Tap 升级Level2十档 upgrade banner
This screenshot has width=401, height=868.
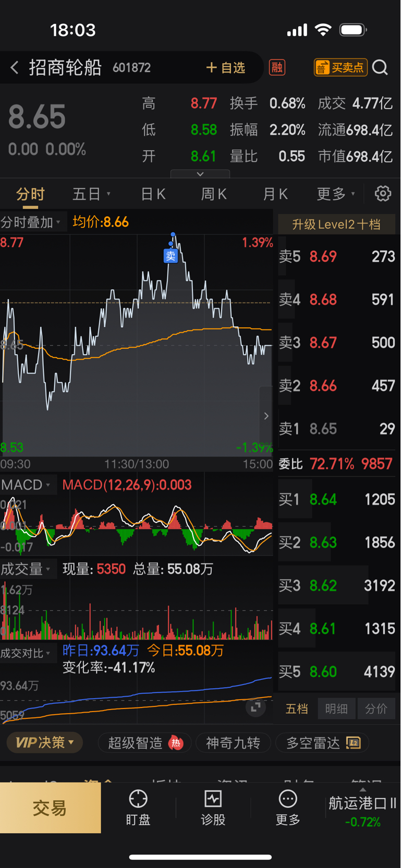336,224
